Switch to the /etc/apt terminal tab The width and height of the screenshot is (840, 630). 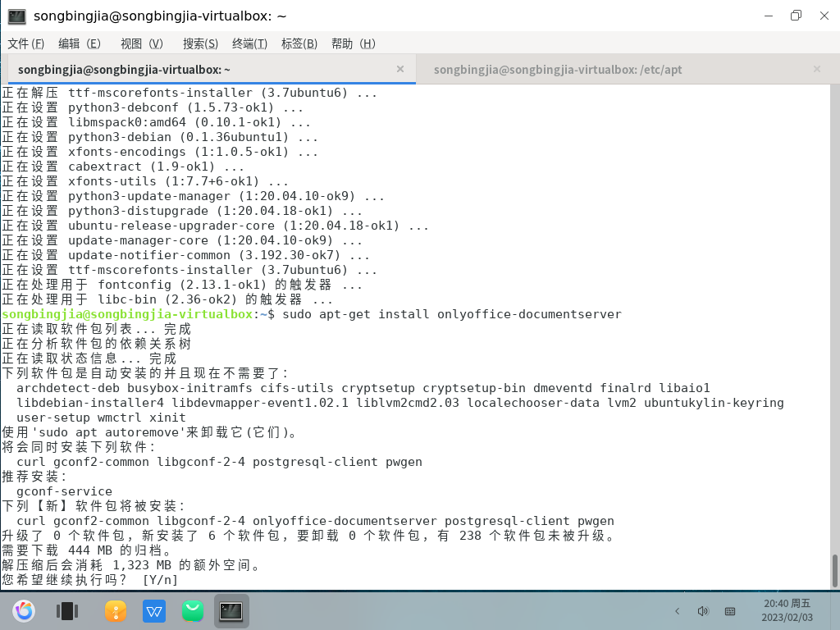click(558, 70)
